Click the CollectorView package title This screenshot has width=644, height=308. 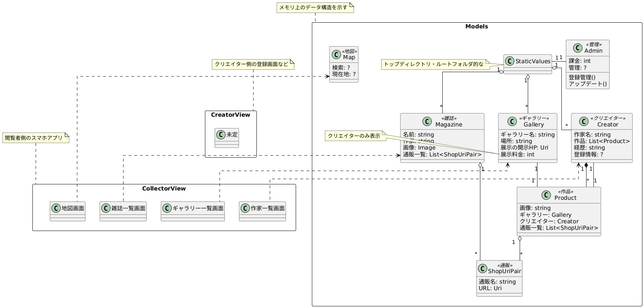(164, 188)
